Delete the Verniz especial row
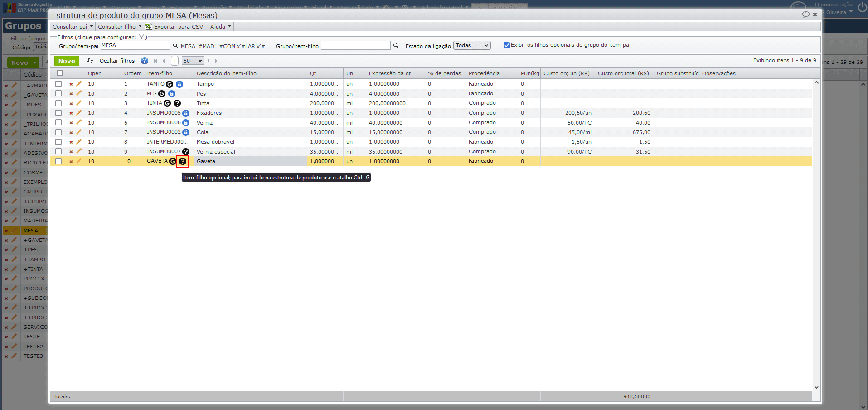This screenshot has height=410, width=868. (71, 152)
